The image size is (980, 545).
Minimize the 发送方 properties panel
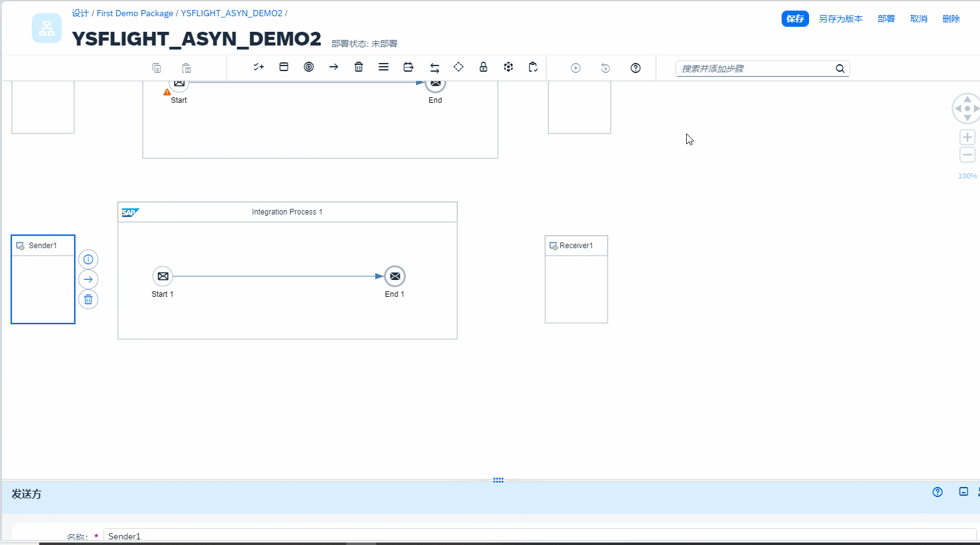coord(964,492)
